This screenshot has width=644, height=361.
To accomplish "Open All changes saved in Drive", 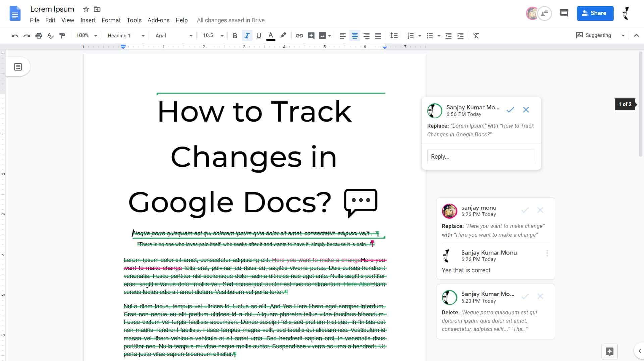I will pos(230,20).
